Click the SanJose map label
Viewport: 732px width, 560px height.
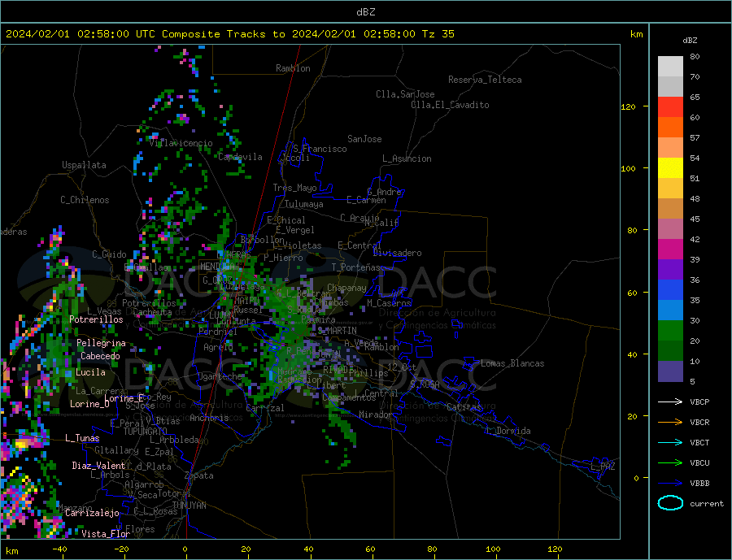[364, 139]
